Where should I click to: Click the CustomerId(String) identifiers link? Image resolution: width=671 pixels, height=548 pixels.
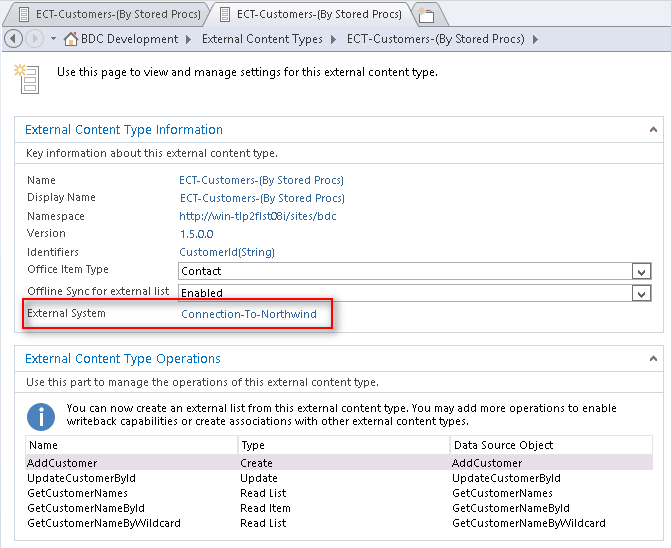tap(227, 252)
